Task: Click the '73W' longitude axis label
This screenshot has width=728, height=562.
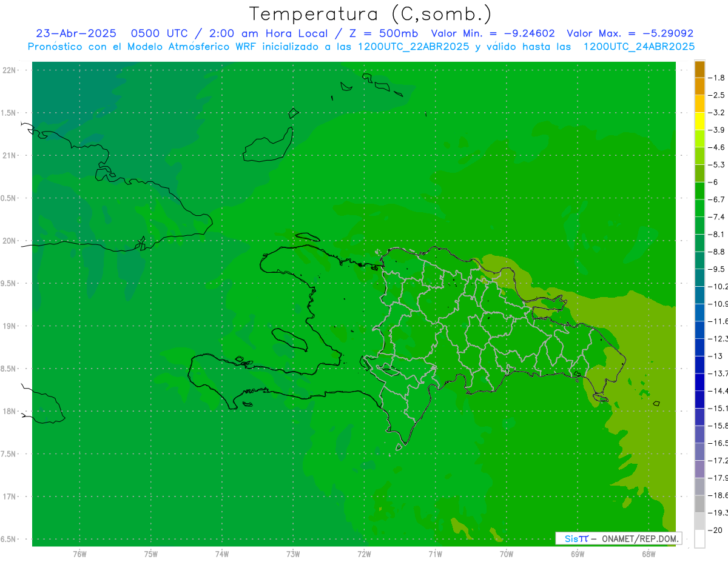Action: (293, 554)
